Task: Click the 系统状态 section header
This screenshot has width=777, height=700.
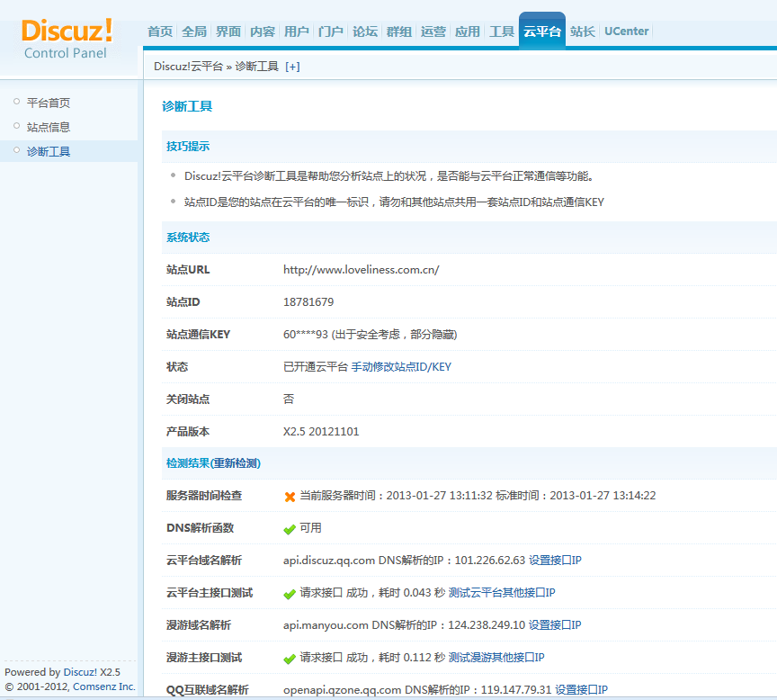Action: (188, 237)
